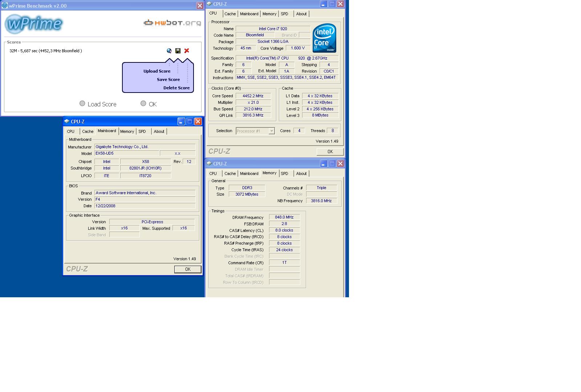Click the NB Frequency 3816.0 MHz value
Image resolution: width=581 pixels, height=392 pixels.
321,201
